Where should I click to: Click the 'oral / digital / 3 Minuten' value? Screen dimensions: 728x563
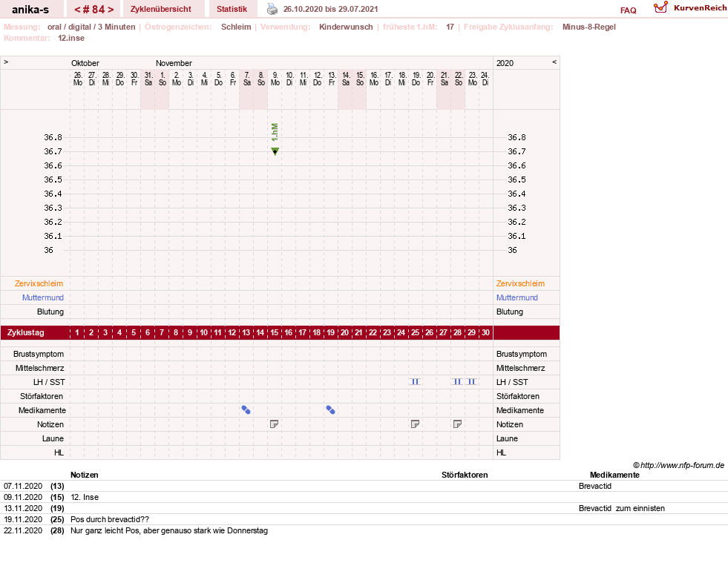[91, 27]
